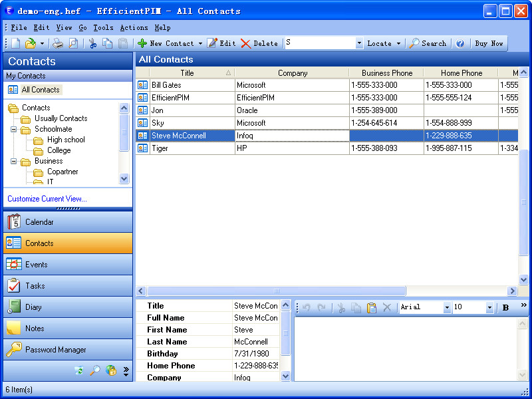532x399 pixels.
Task: Click the Search magnifier button
Action: pyautogui.click(x=428, y=43)
